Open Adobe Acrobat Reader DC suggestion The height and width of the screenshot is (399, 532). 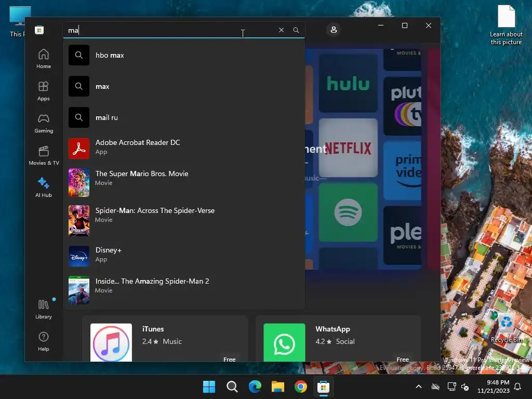pyautogui.click(x=184, y=148)
